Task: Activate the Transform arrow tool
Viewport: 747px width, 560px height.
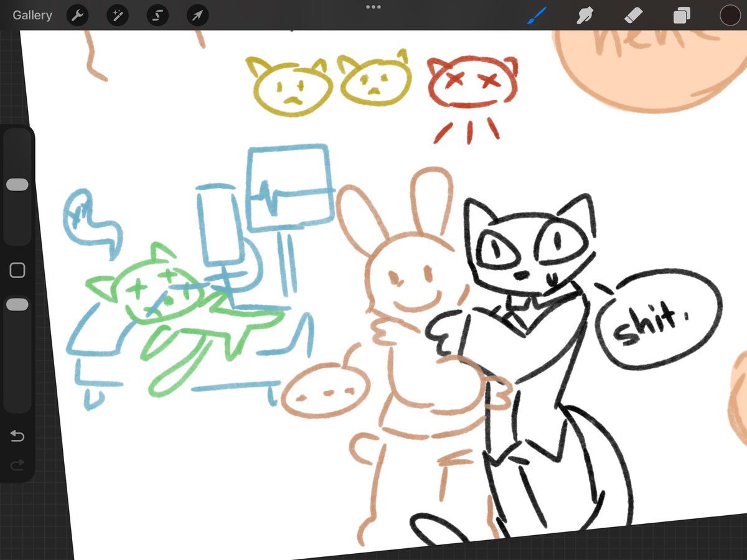Action: 197,16
